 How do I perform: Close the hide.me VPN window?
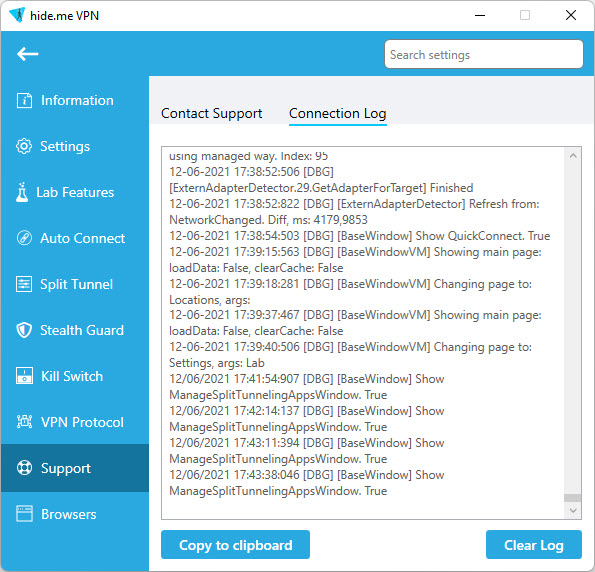(x=571, y=16)
